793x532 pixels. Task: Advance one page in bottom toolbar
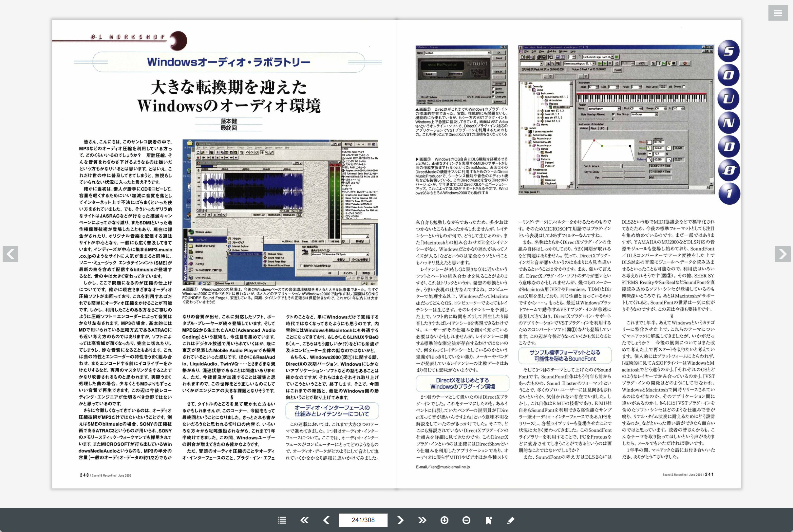pos(400,520)
